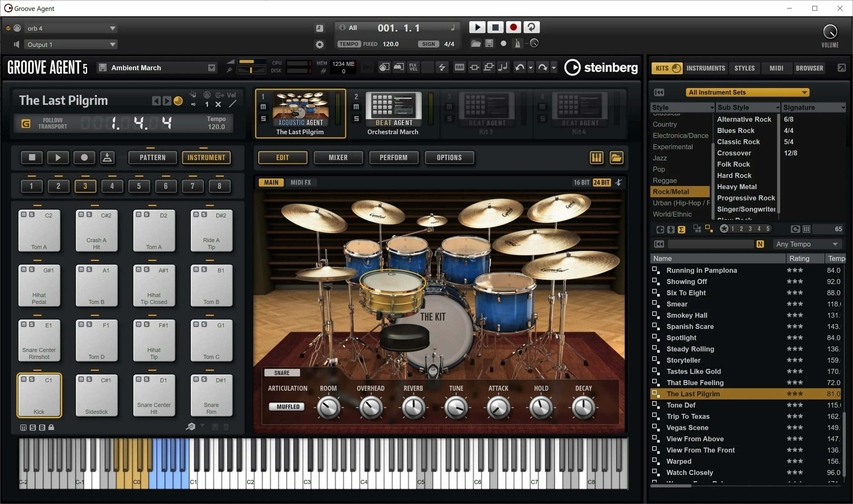Select The Last Pilgrim in the pattern list
This screenshot has height=504, width=853.
[x=694, y=394]
